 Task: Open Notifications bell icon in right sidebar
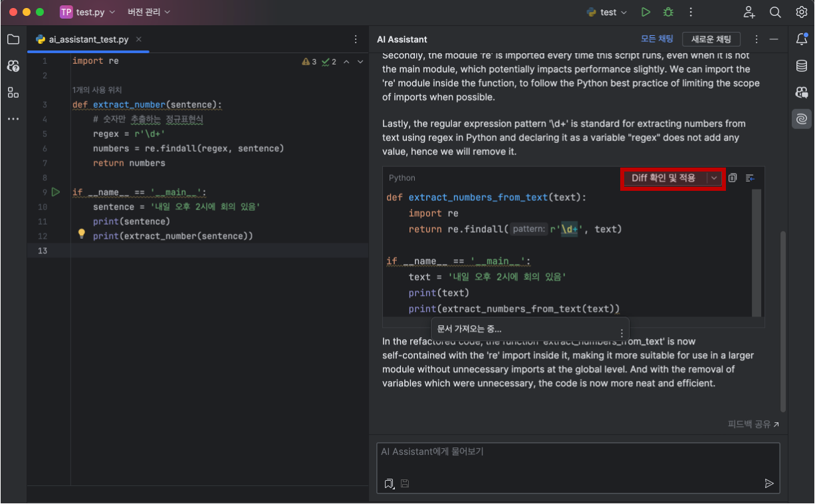pyautogui.click(x=802, y=39)
